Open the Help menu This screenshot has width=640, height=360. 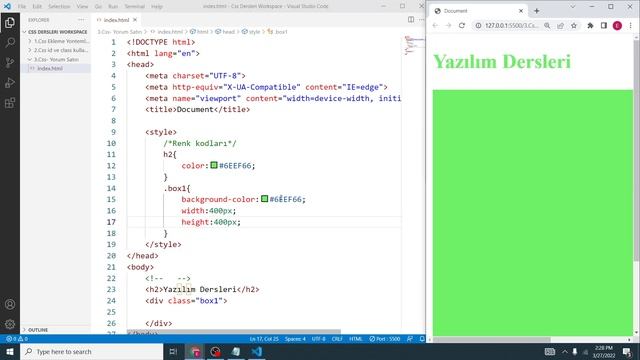coord(157,7)
